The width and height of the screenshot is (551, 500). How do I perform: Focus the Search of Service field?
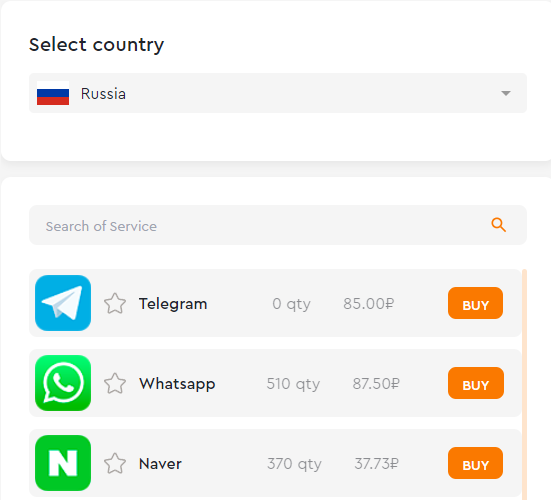278,225
